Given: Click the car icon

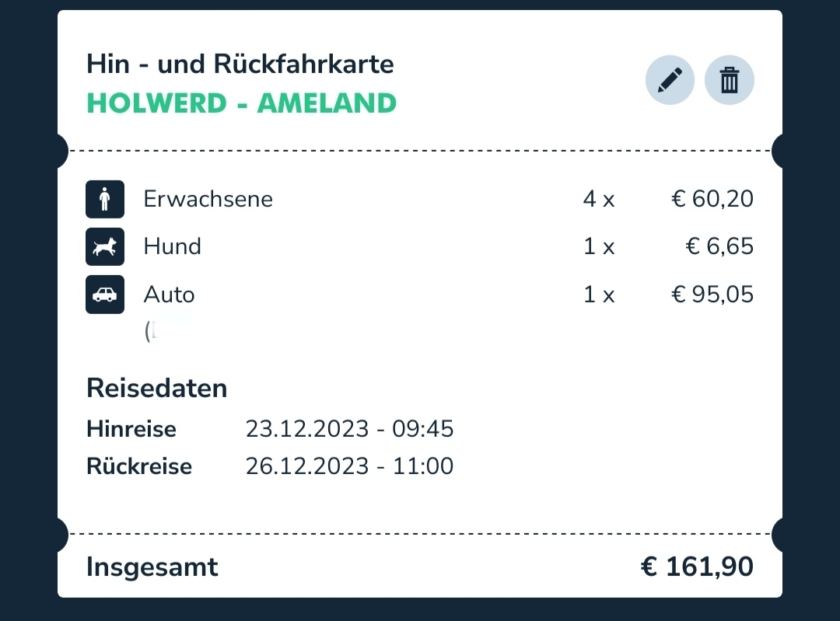Looking at the screenshot, I should tap(105, 295).
